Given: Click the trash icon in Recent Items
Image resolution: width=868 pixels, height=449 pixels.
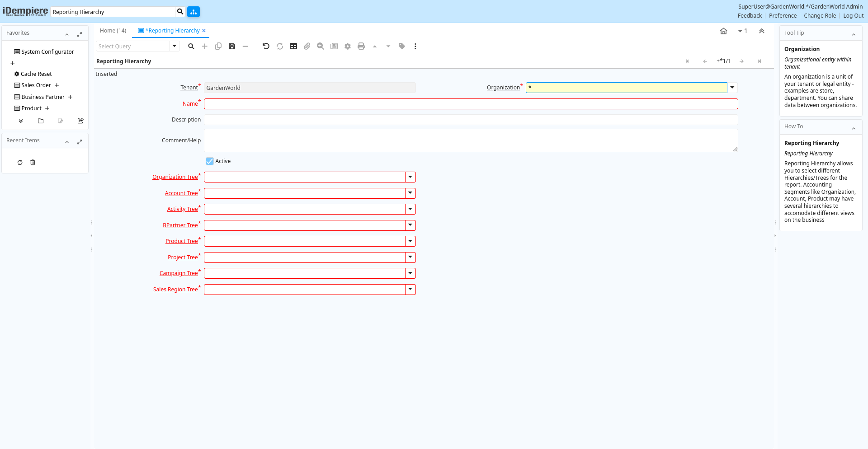Looking at the screenshot, I should tap(33, 163).
